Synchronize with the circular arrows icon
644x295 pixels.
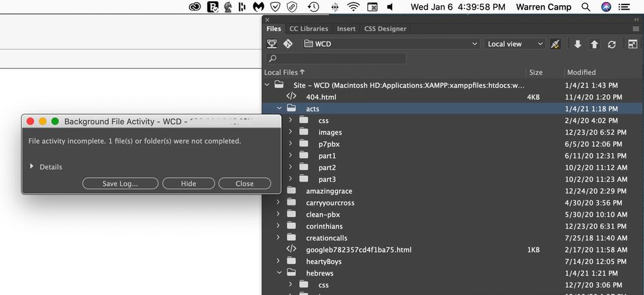tap(612, 44)
